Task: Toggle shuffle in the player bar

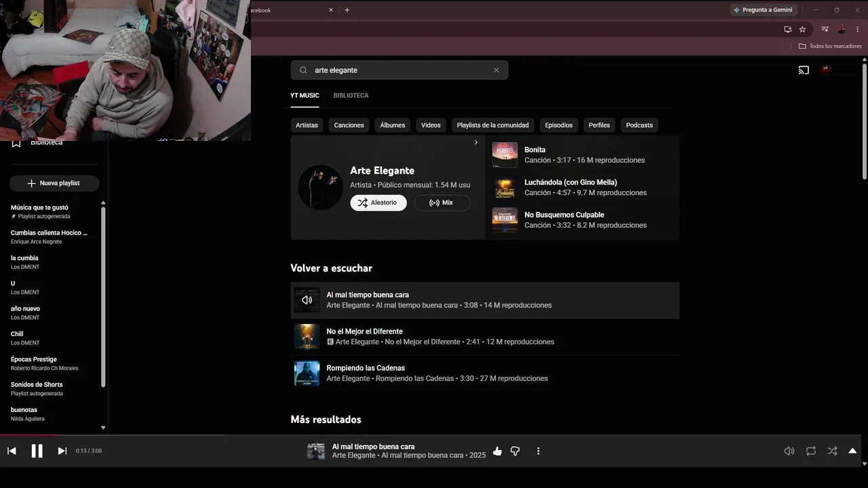Action: [x=833, y=451]
